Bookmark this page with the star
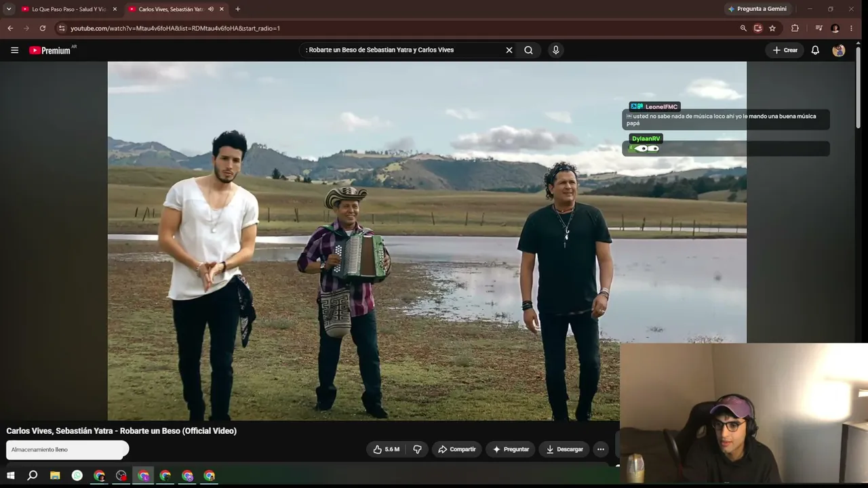 point(772,28)
